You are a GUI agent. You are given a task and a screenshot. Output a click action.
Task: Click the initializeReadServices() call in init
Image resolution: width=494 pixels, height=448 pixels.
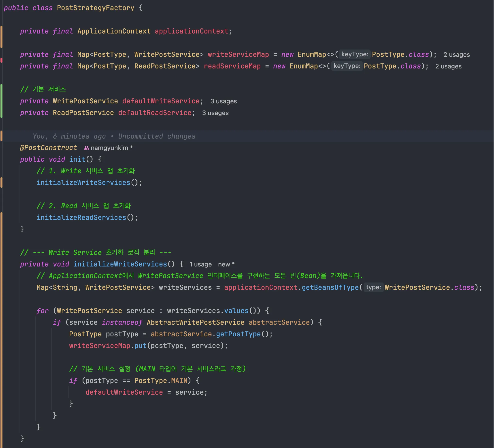tap(81, 217)
